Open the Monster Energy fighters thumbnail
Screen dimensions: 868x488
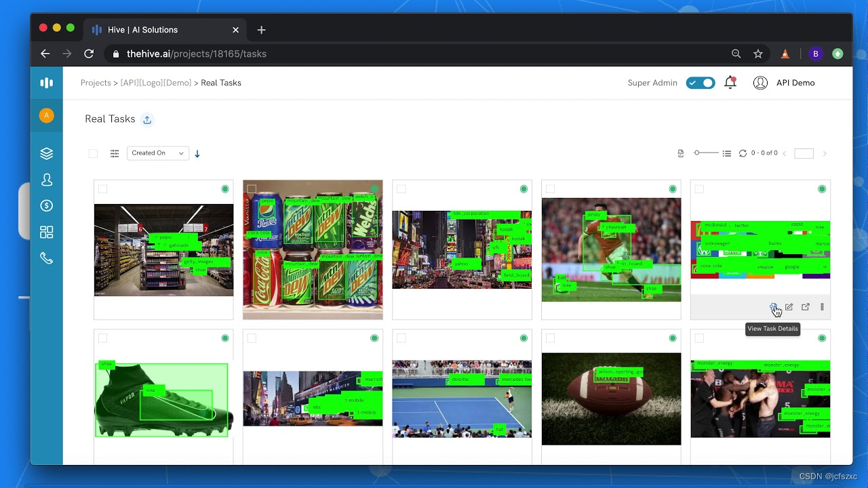point(760,399)
